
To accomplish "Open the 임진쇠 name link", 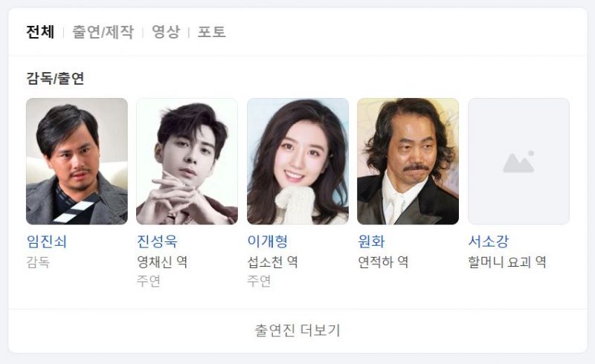I will [x=47, y=241].
